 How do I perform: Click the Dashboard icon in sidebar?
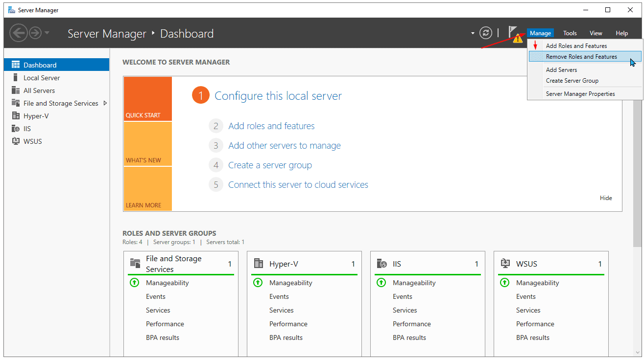pyautogui.click(x=15, y=65)
